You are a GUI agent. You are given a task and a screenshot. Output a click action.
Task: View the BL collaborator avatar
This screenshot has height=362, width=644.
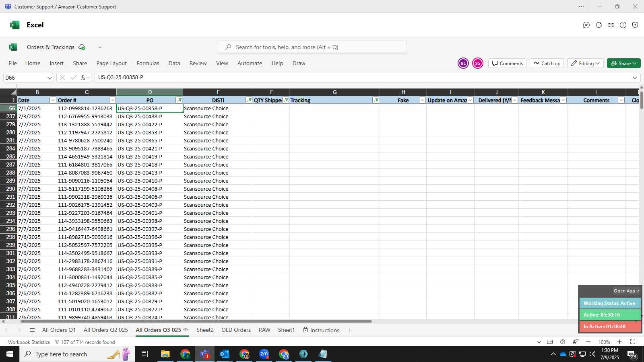coord(463,64)
